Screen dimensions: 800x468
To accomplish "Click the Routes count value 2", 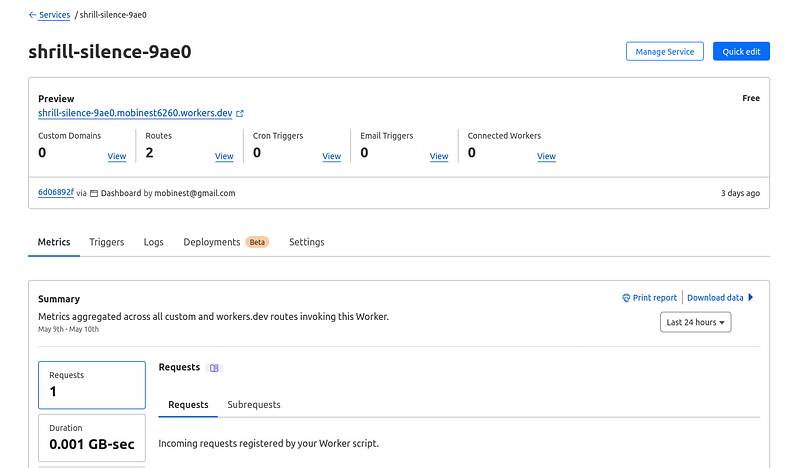I will pos(149,153).
